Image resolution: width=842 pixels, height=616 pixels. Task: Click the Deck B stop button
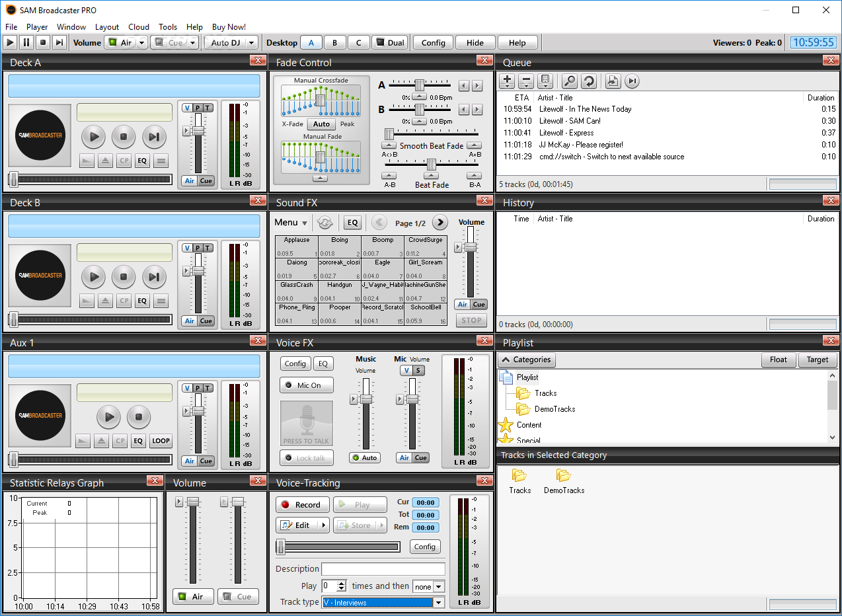click(124, 278)
